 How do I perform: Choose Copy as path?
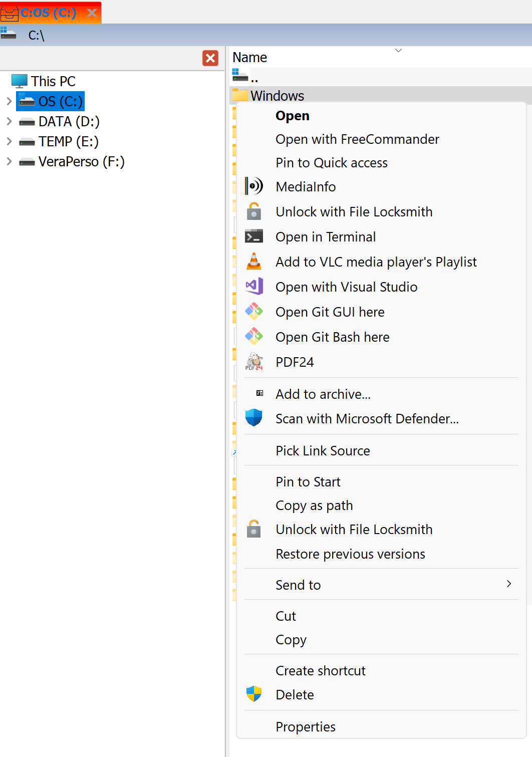pos(381,506)
